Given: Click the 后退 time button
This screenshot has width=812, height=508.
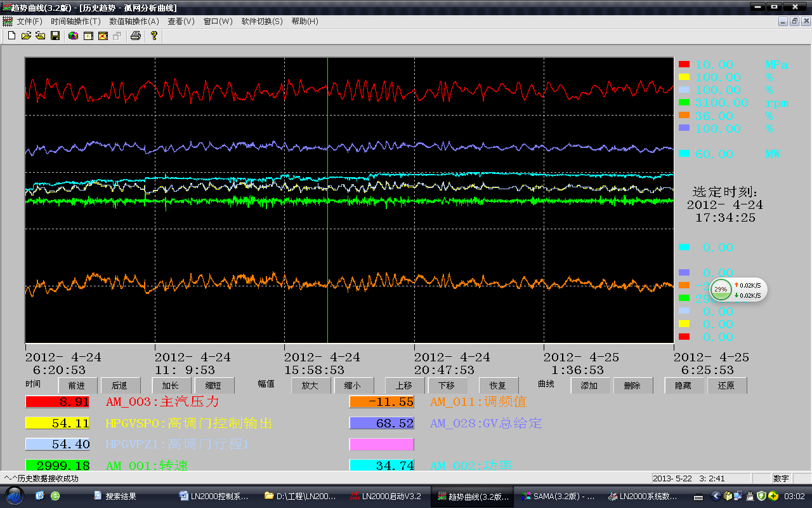Looking at the screenshot, I should point(120,385).
